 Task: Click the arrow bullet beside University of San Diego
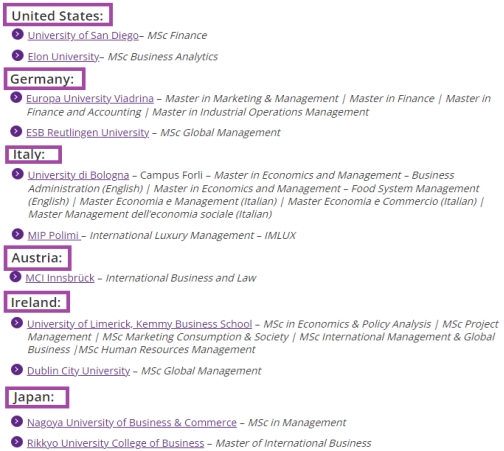pyautogui.click(x=17, y=34)
